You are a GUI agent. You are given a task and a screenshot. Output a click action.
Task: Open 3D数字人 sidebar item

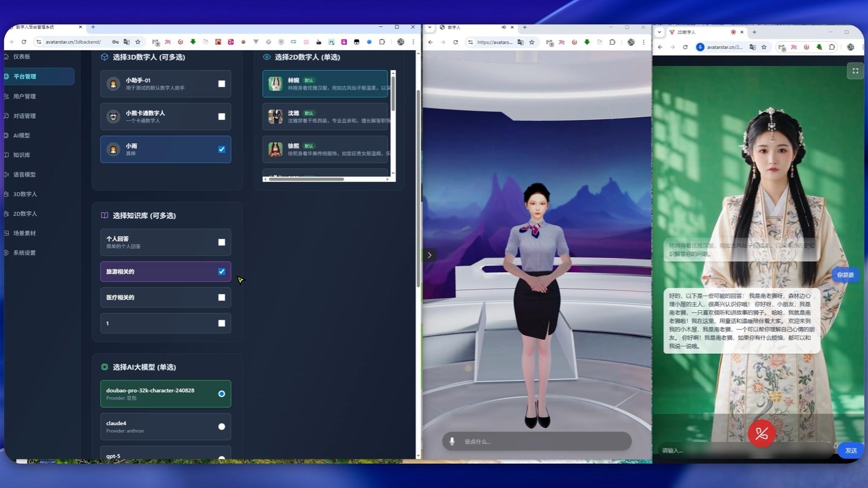pos(25,194)
